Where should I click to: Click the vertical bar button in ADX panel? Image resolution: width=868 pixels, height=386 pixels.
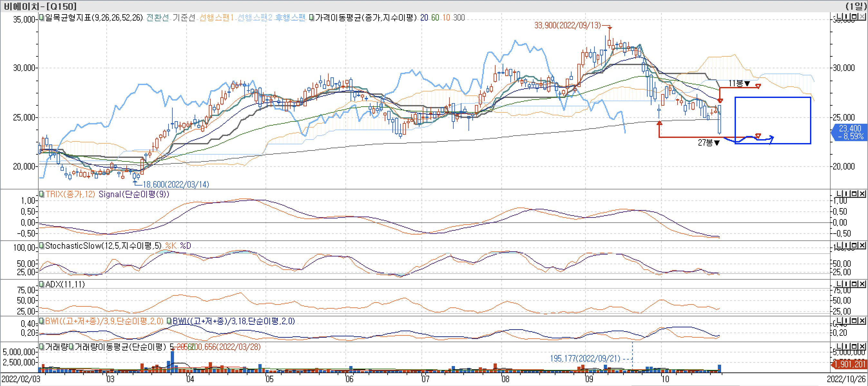point(846,284)
